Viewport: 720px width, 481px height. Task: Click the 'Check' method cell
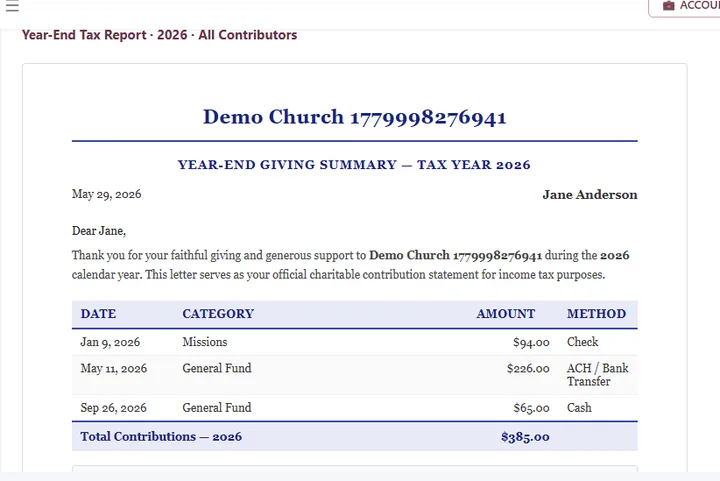tap(583, 342)
